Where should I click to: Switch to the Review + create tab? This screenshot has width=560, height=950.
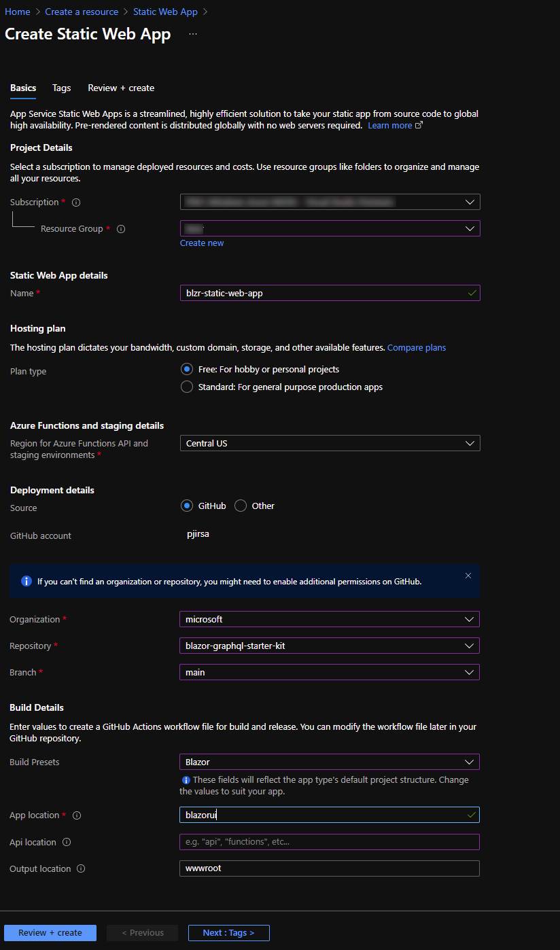(x=121, y=88)
